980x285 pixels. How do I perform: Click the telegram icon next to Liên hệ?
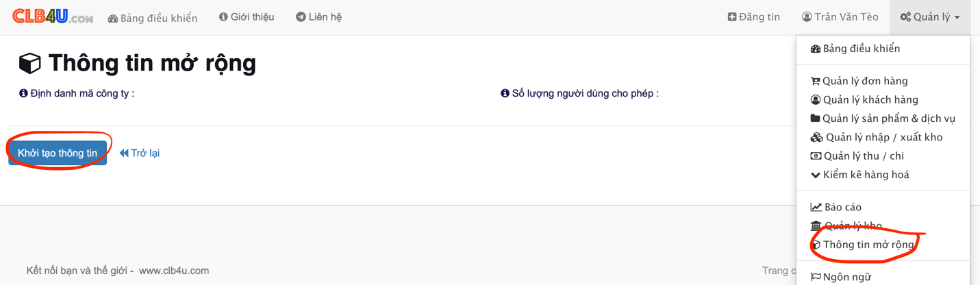301,17
